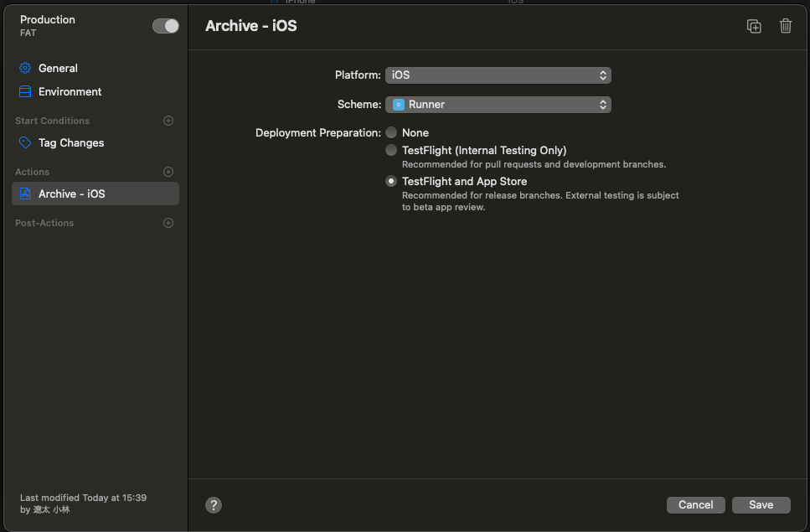The width and height of the screenshot is (810, 532).
Task: Click the Last modified Today at 15:39 text
Action: [x=83, y=498]
